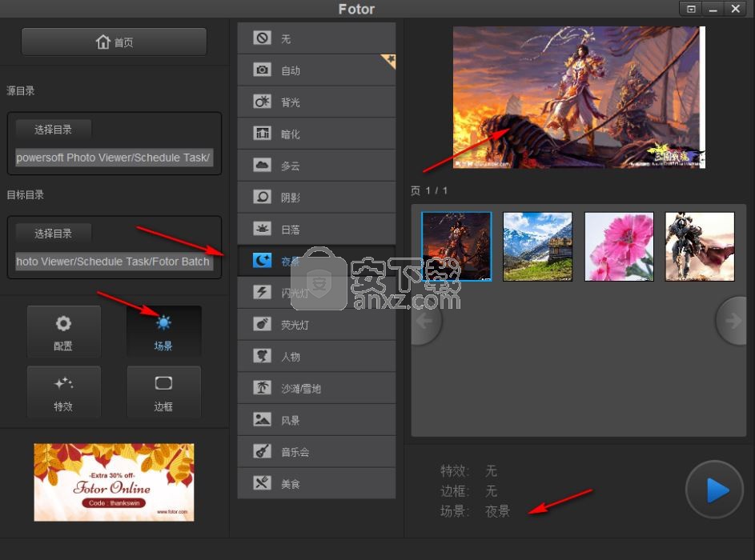Click 选择目录 under 目标目录
Image resolution: width=755 pixels, height=560 pixels.
coord(53,234)
